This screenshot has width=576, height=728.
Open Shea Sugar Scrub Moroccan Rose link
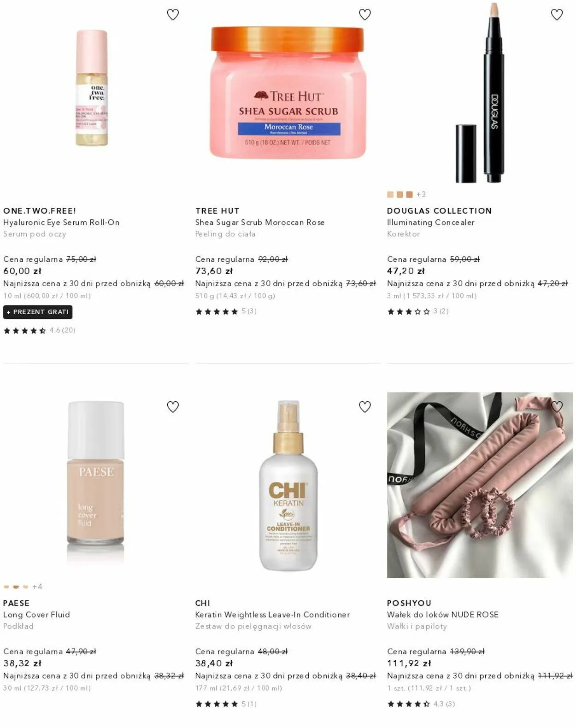click(x=260, y=222)
